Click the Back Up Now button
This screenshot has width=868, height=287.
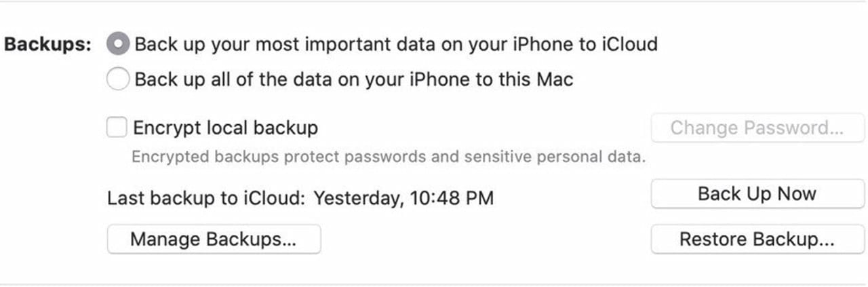click(757, 195)
